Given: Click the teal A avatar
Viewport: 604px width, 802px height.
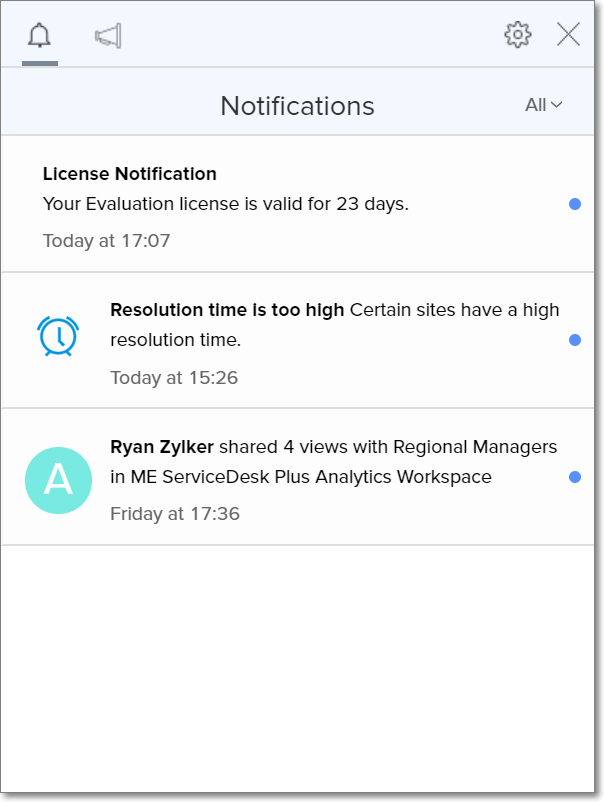Looking at the screenshot, I should tap(58, 480).
